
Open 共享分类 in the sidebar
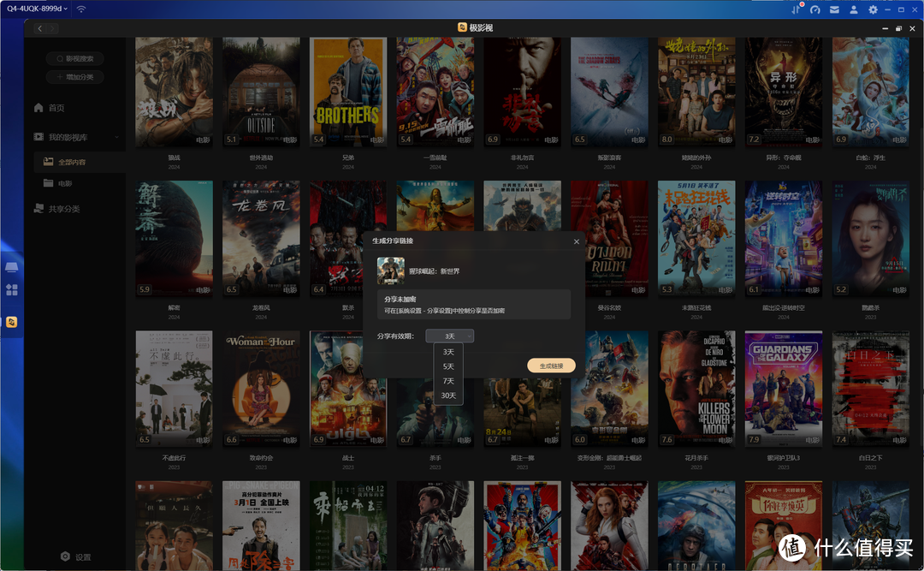[64, 209]
